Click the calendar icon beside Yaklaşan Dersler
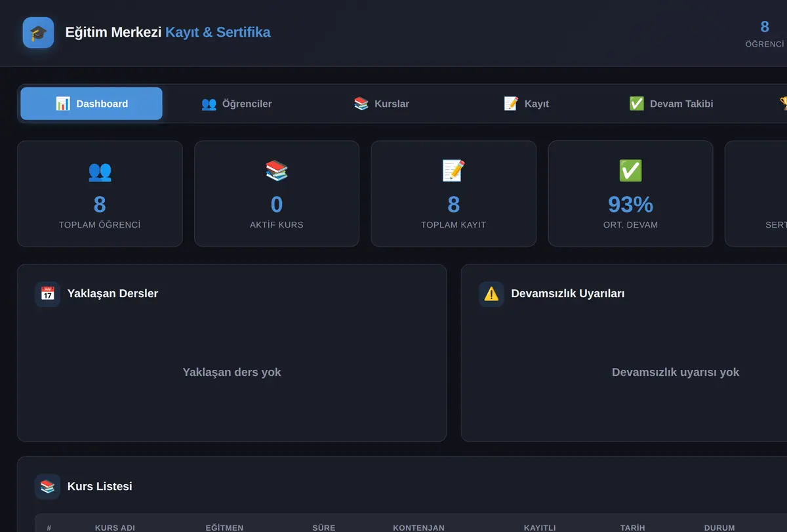 48,294
